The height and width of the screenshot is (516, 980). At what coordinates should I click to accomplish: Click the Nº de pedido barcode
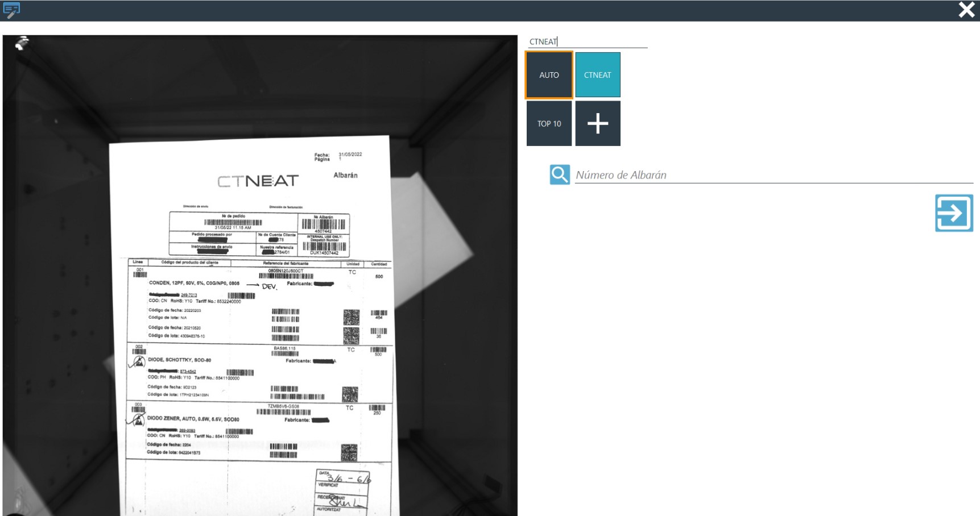[x=233, y=222]
